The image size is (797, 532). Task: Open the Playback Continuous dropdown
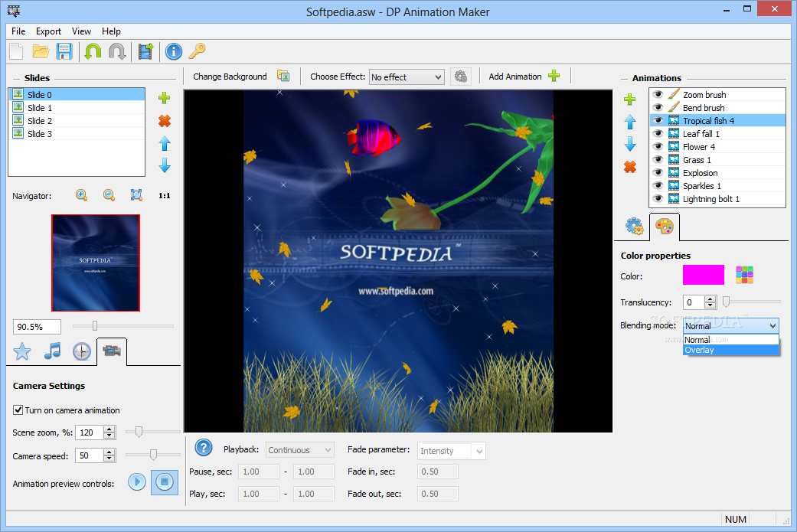tap(300, 449)
